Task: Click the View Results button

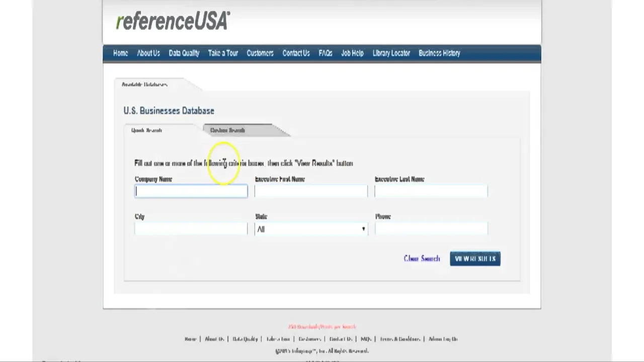Action: [x=475, y=258]
